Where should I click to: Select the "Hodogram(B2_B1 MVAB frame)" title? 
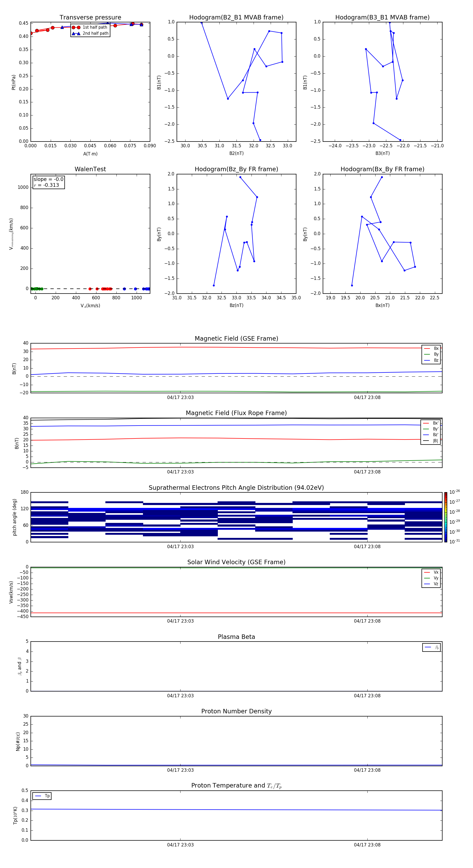pos(236,18)
